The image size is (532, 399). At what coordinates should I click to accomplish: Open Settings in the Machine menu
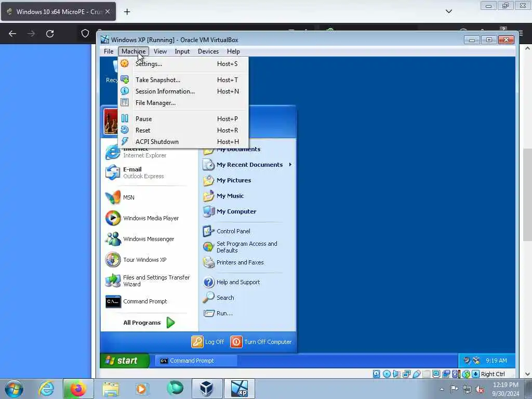[183, 64]
